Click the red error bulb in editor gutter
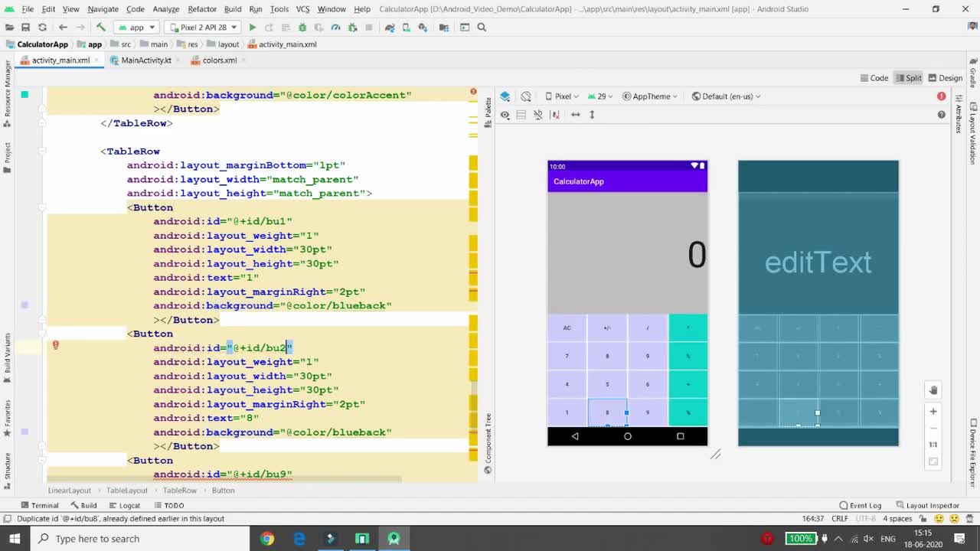The height and width of the screenshot is (551, 980). (55, 346)
